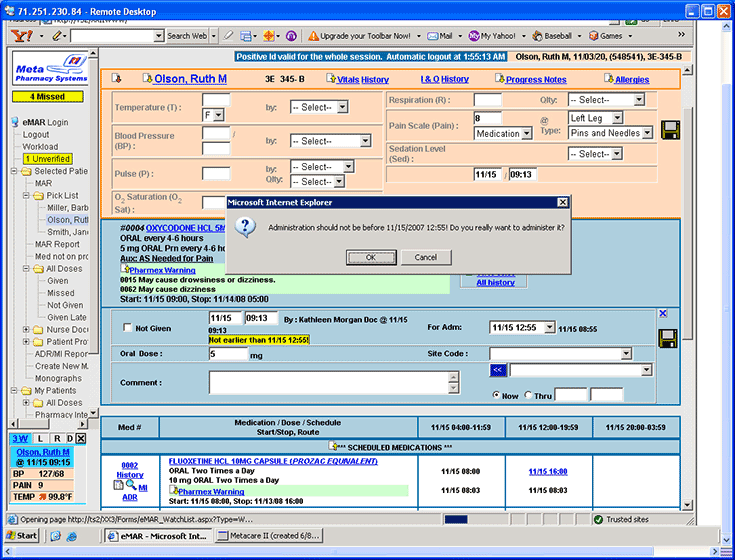Collapse the Pick List tree node
Image resolution: width=735 pixels, height=560 pixels.
tap(26, 196)
